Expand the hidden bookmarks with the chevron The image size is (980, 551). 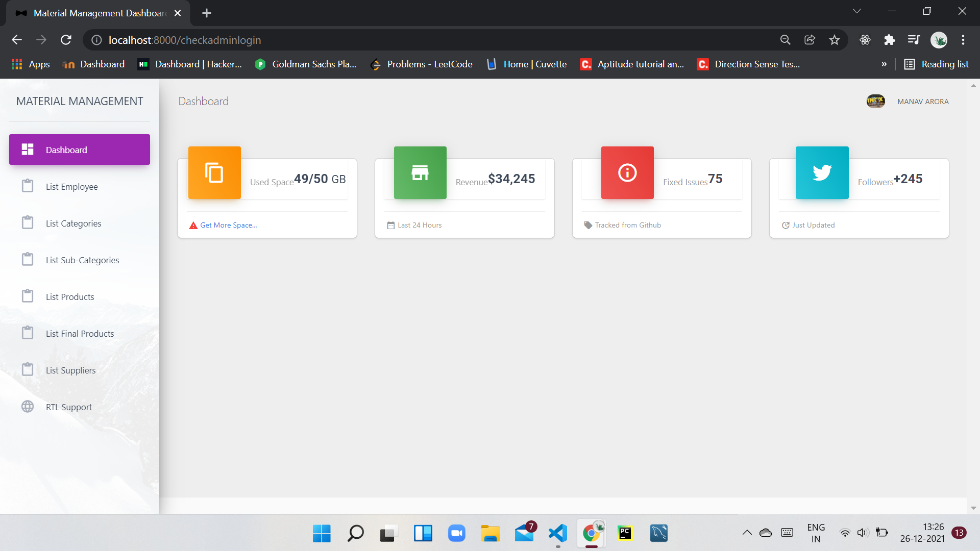[885, 64]
